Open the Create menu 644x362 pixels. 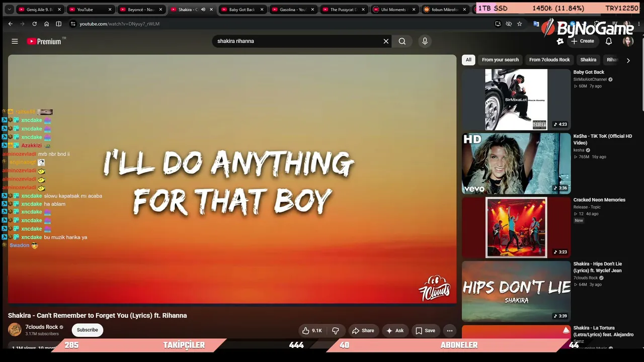583,41
